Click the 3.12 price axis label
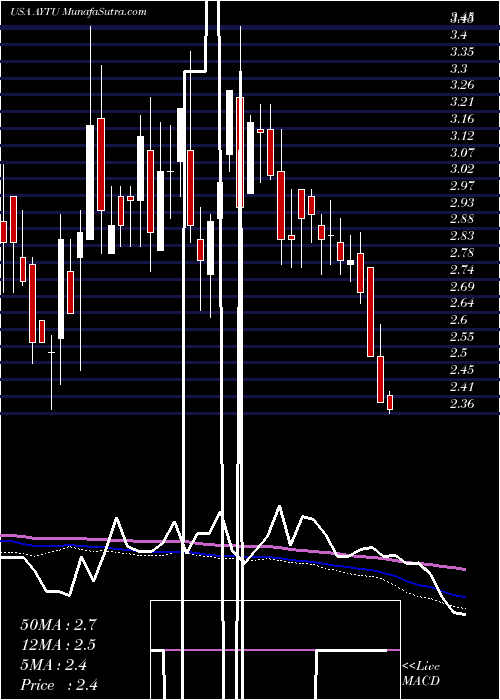 point(462,135)
